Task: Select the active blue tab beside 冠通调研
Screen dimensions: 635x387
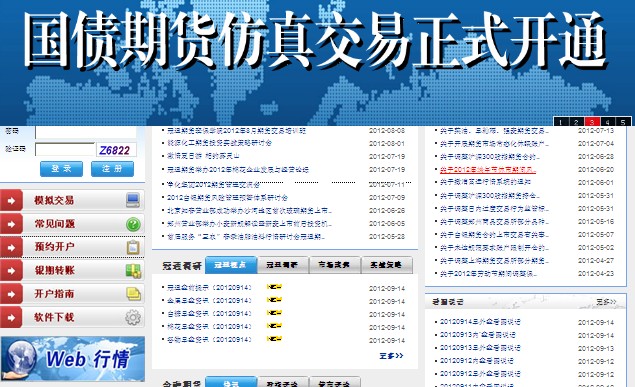Action: click(x=231, y=265)
